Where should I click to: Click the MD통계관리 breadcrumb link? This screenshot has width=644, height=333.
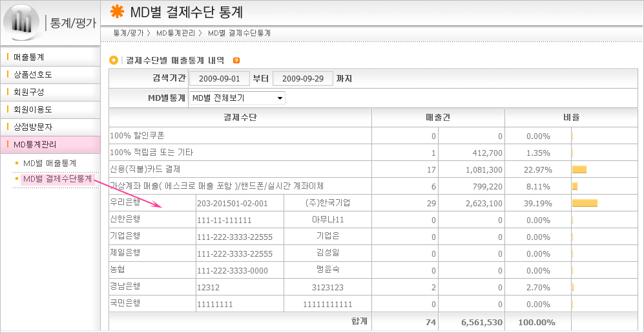point(176,32)
